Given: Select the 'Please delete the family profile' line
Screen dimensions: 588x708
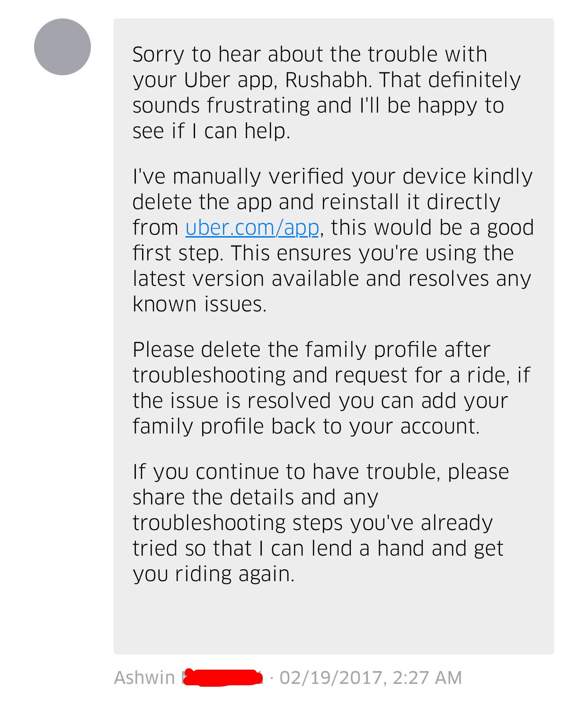Looking at the screenshot, I should tap(311, 350).
